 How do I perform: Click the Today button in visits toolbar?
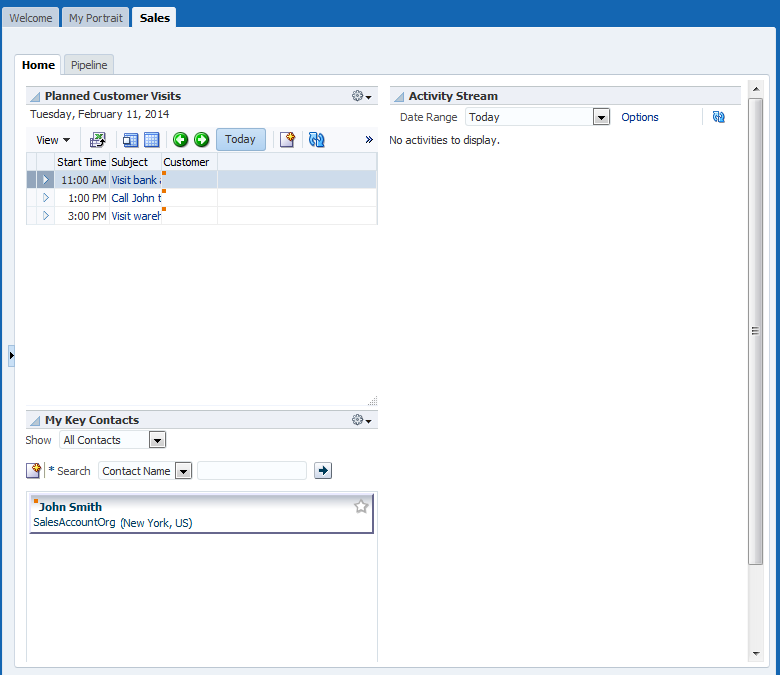tap(240, 139)
